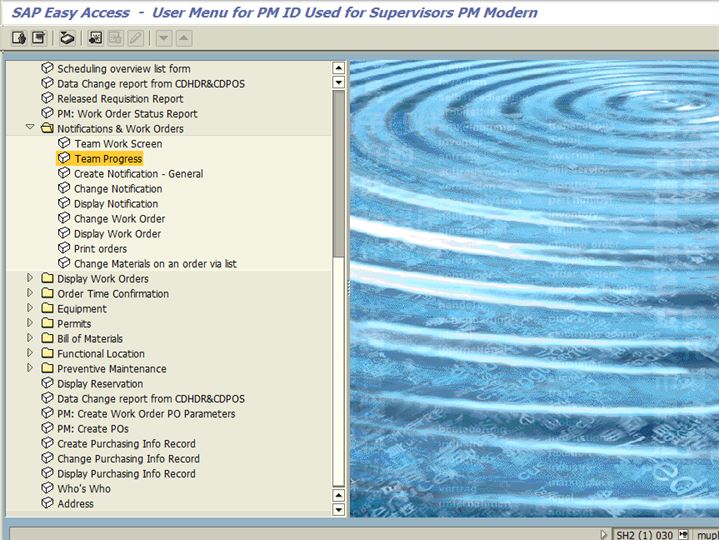Expand status bar using the triangle arrow

(x=605, y=534)
